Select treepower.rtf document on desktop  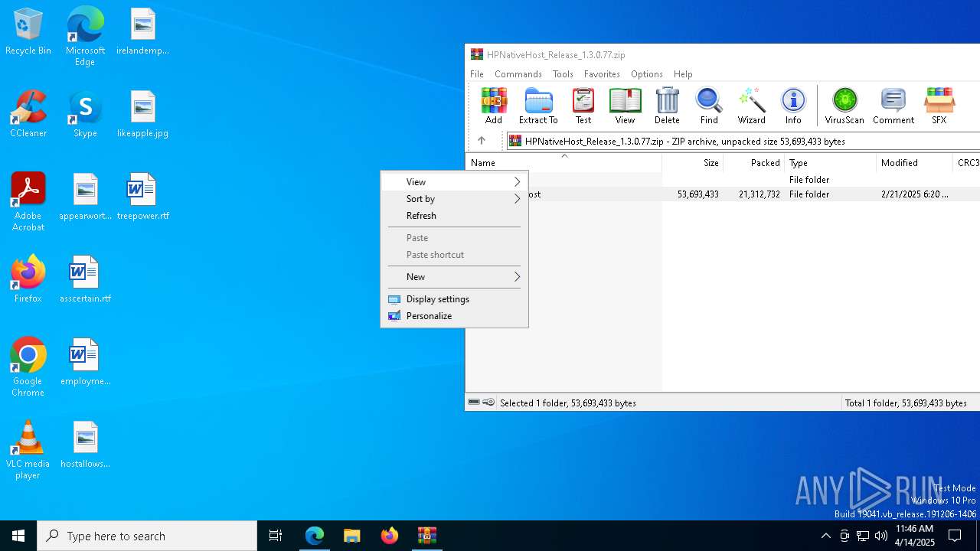[x=142, y=197]
